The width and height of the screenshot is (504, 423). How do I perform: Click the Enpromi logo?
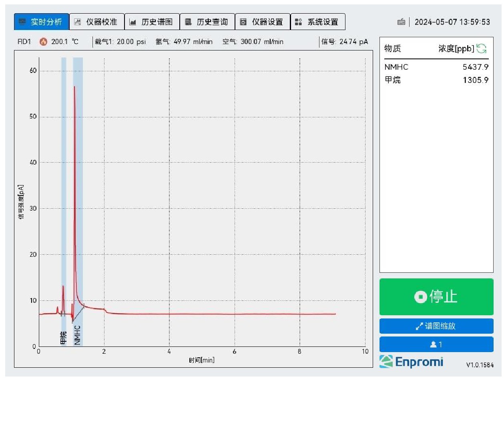tap(411, 361)
